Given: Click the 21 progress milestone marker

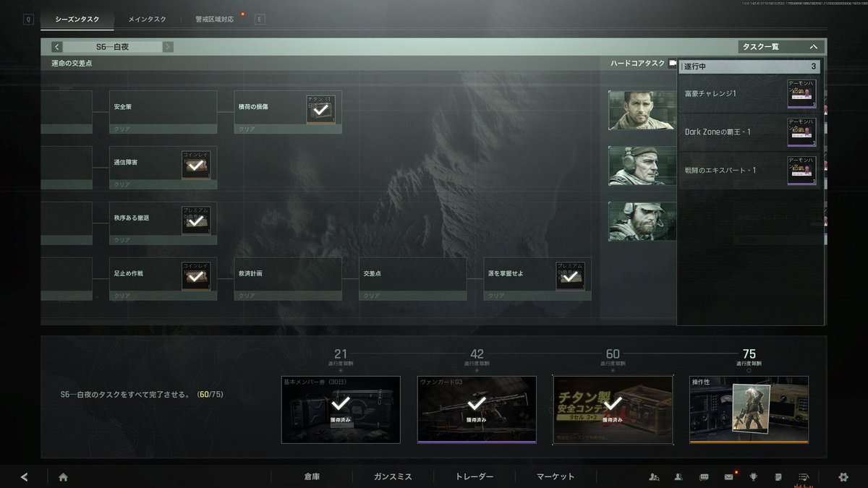Looking at the screenshot, I should [341, 354].
